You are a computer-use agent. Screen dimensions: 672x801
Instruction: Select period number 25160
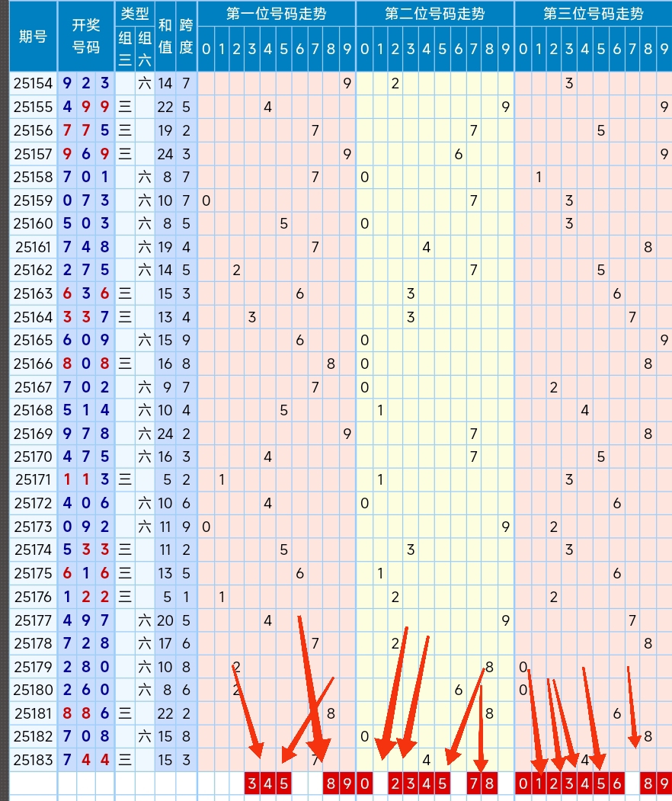(34, 223)
